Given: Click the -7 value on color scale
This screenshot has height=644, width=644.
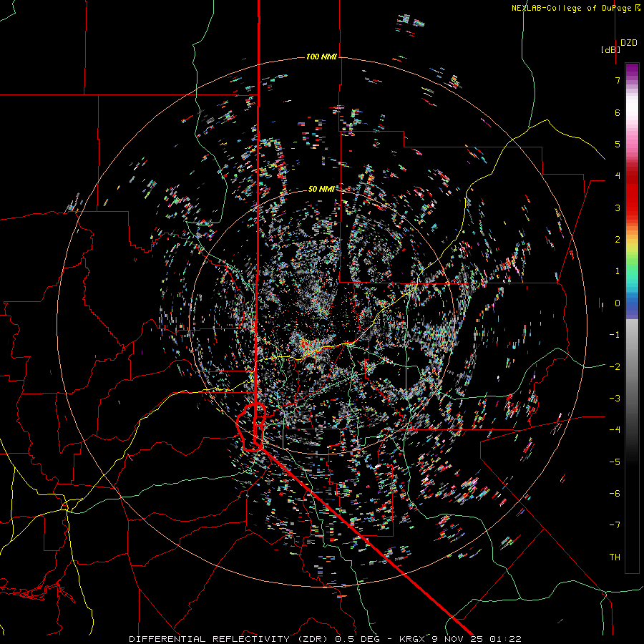Looking at the screenshot, I should point(615,525).
